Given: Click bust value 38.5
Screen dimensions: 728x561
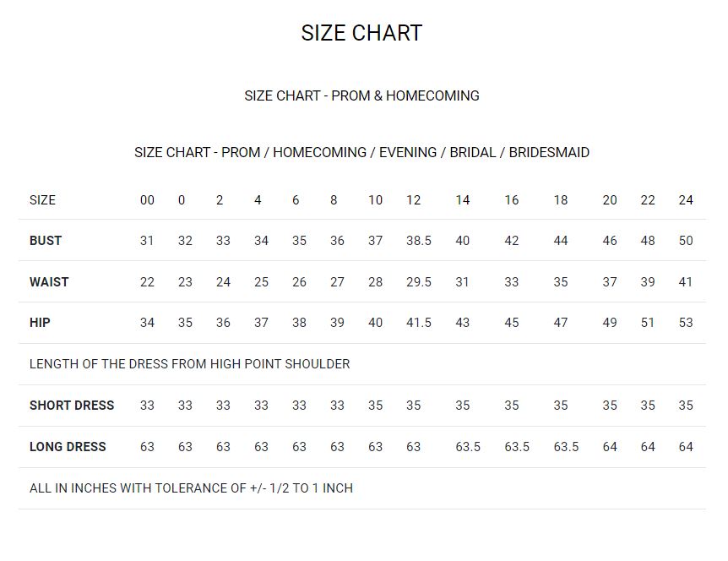Looking at the screenshot, I should pyautogui.click(x=418, y=241).
